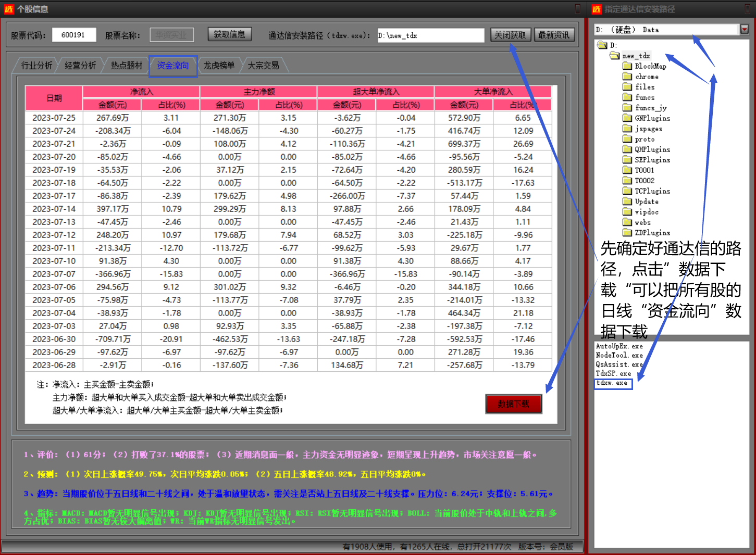Viewport: 756px width, 555px height.
Task: Switch to the 行业分析 tab
Action: pos(36,65)
